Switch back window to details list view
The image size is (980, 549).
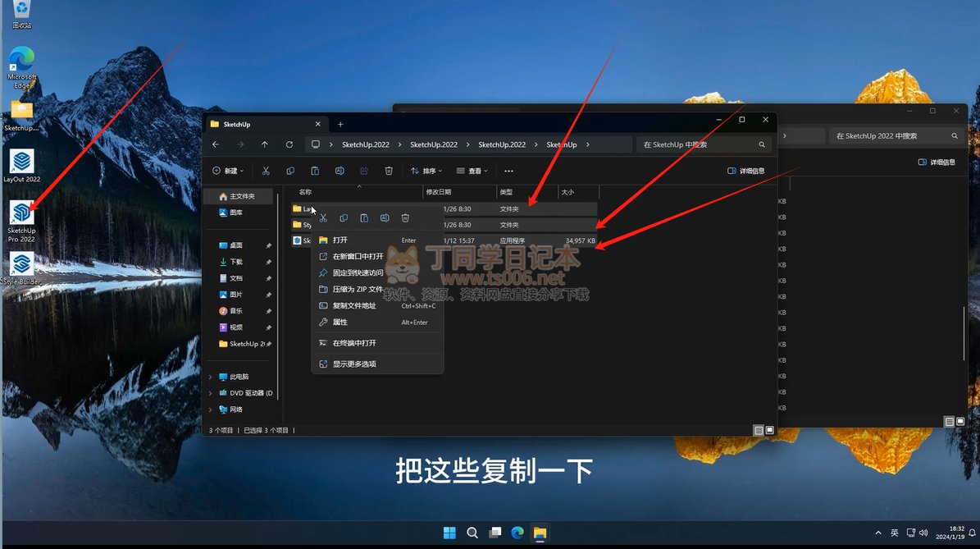coord(949,422)
